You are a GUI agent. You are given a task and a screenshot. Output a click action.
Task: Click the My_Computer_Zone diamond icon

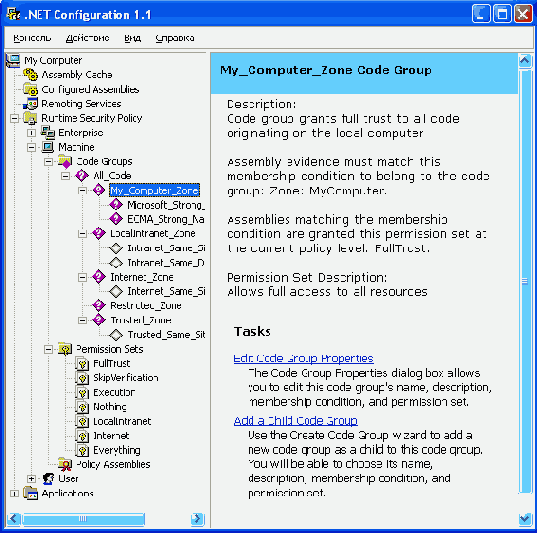tap(99, 190)
